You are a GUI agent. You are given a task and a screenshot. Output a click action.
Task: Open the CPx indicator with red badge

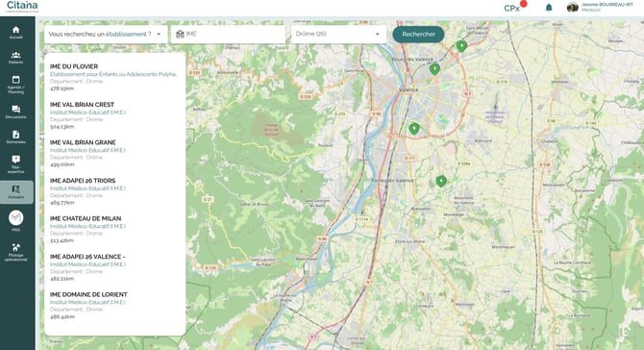[514, 7]
